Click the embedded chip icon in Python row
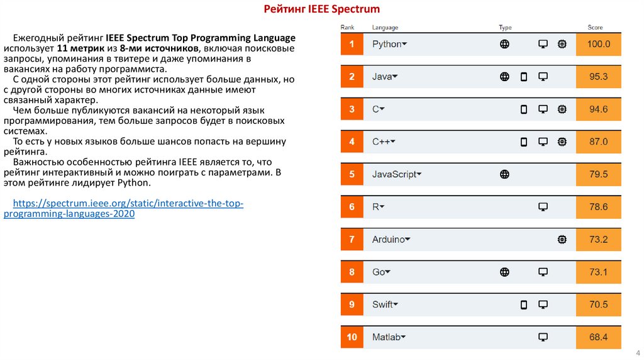 pyautogui.click(x=562, y=44)
